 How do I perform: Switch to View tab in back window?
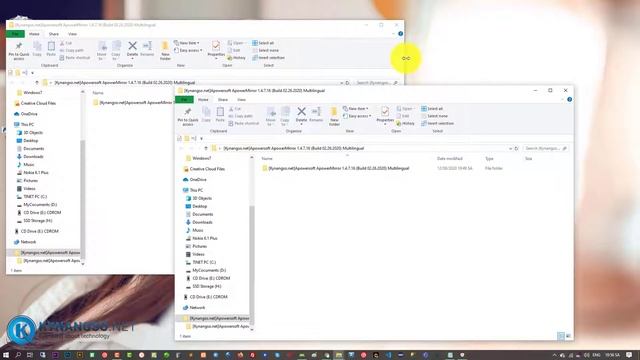(72, 34)
